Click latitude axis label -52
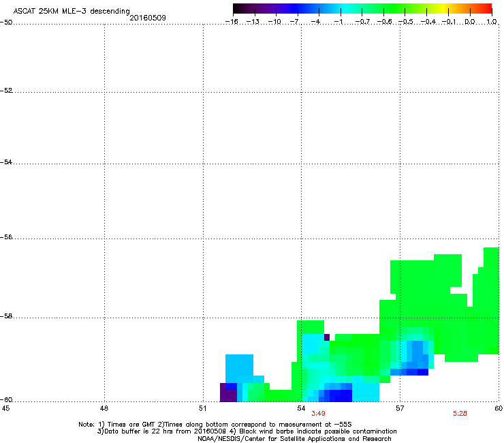504x443 pixels. pyautogui.click(x=6, y=91)
